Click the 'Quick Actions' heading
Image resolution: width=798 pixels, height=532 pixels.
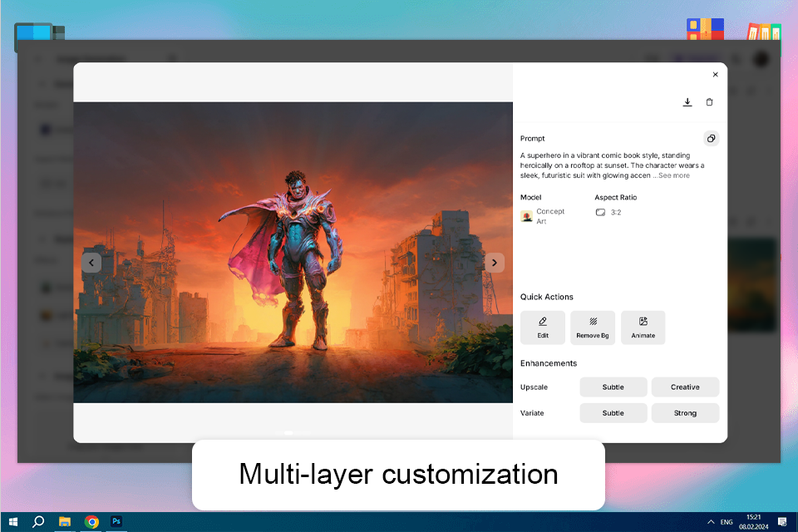(547, 297)
